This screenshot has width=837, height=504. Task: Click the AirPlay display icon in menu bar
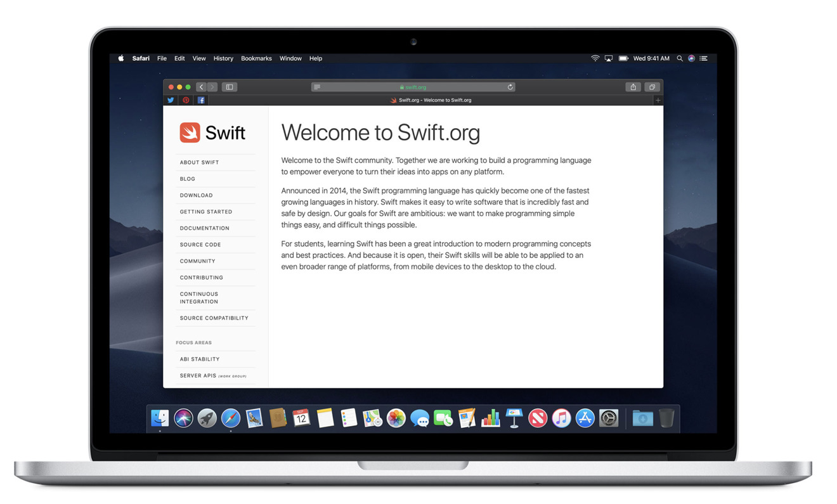[x=609, y=58]
